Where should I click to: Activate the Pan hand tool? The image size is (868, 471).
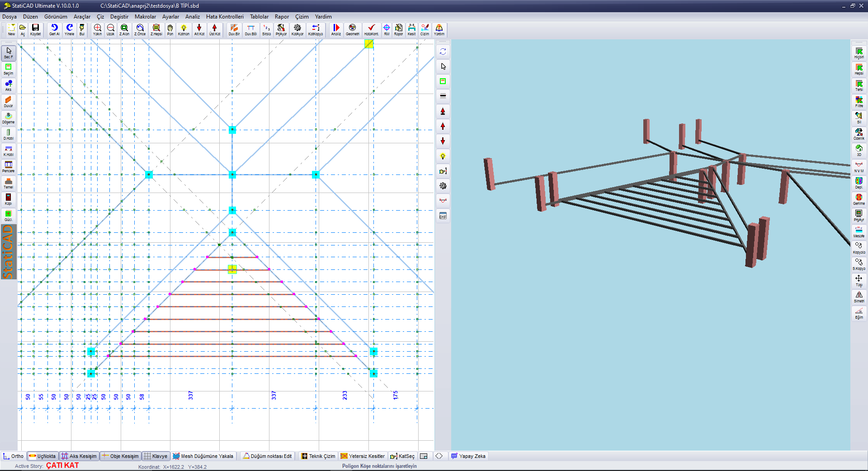170,29
